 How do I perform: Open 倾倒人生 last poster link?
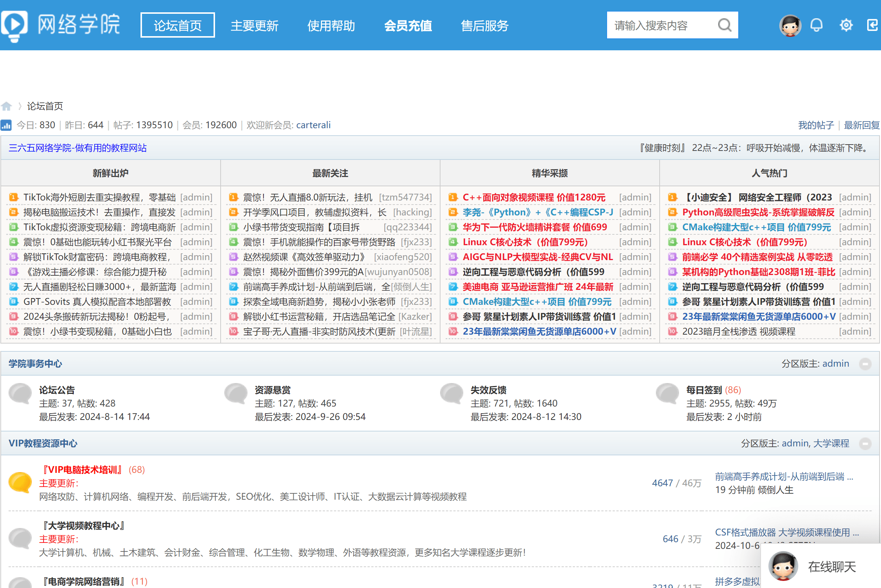775,490
